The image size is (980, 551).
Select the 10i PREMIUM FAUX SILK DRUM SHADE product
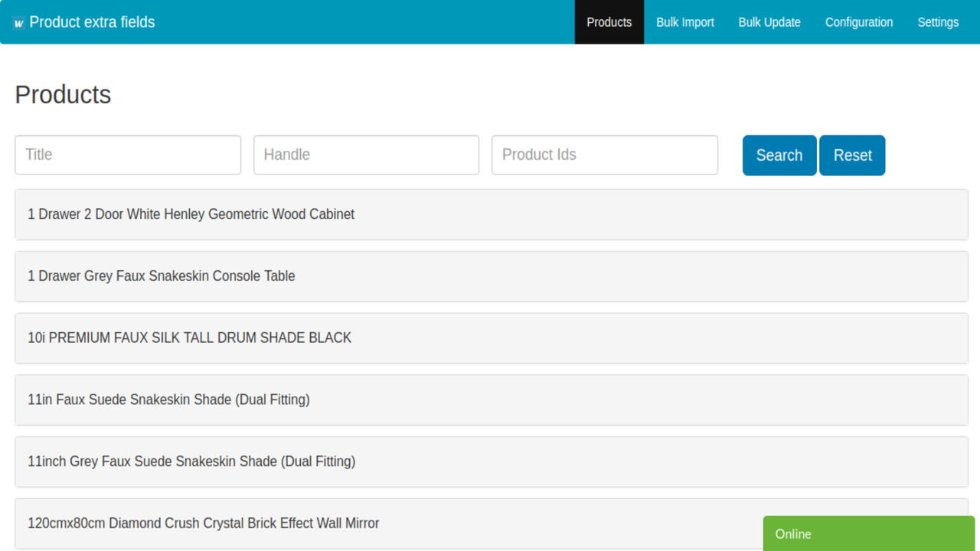(x=490, y=337)
